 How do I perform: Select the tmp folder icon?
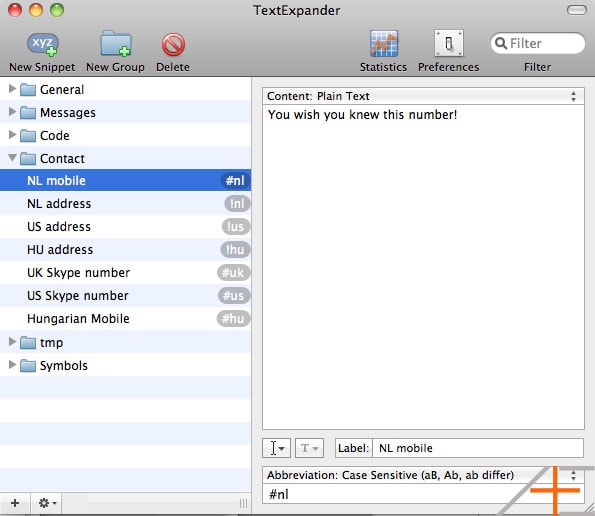(x=28, y=343)
